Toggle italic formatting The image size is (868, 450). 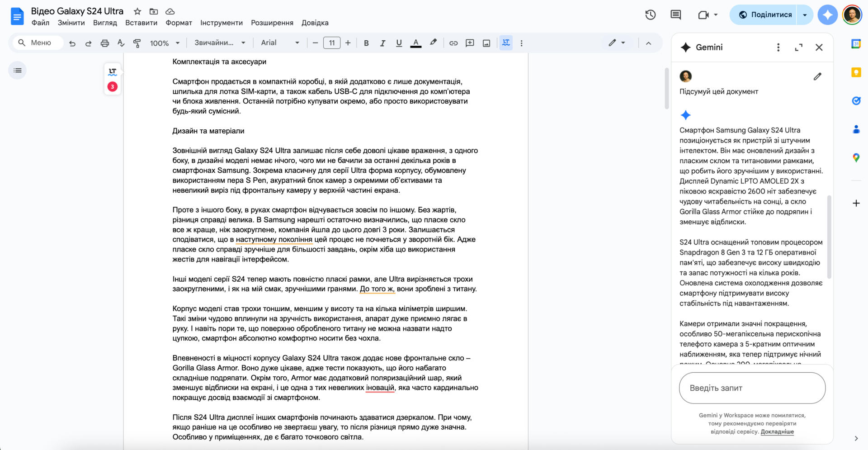(x=382, y=43)
